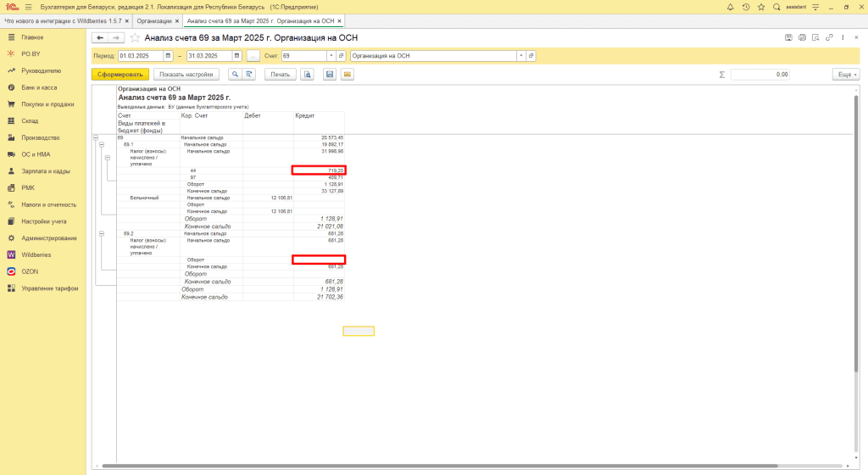The width and height of the screenshot is (868, 475).
Task: Open the history clock icon
Action: pos(745,7)
